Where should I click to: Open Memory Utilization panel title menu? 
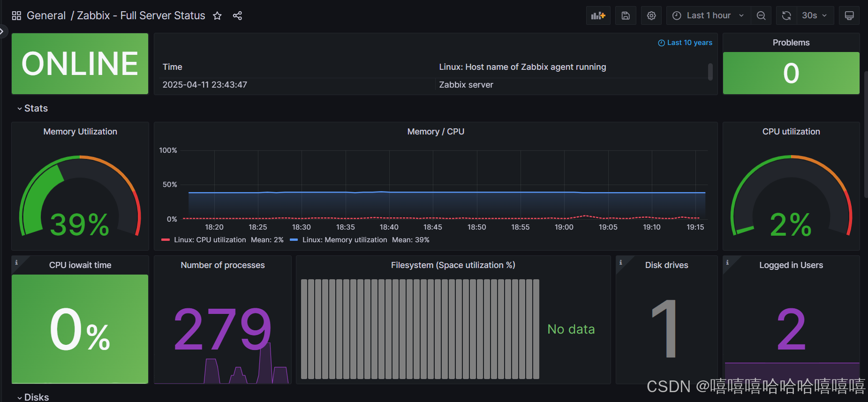click(x=80, y=132)
